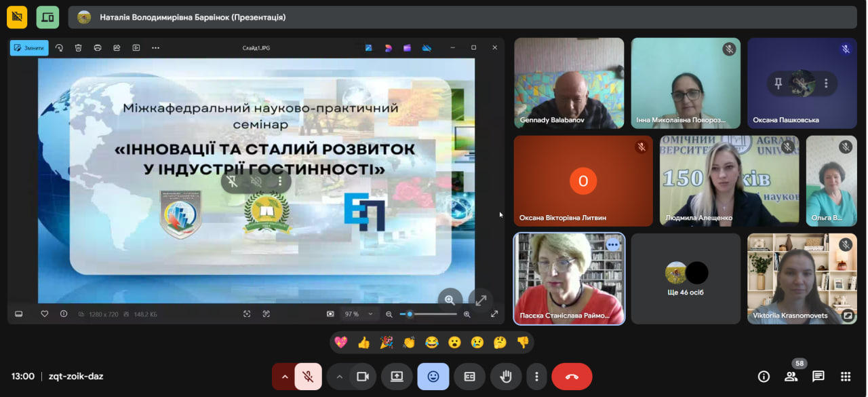Screen dimensions: 868x397
Task: Open the three-dot menu on Оксана Пашковська's tile
Action: pyautogui.click(x=826, y=83)
